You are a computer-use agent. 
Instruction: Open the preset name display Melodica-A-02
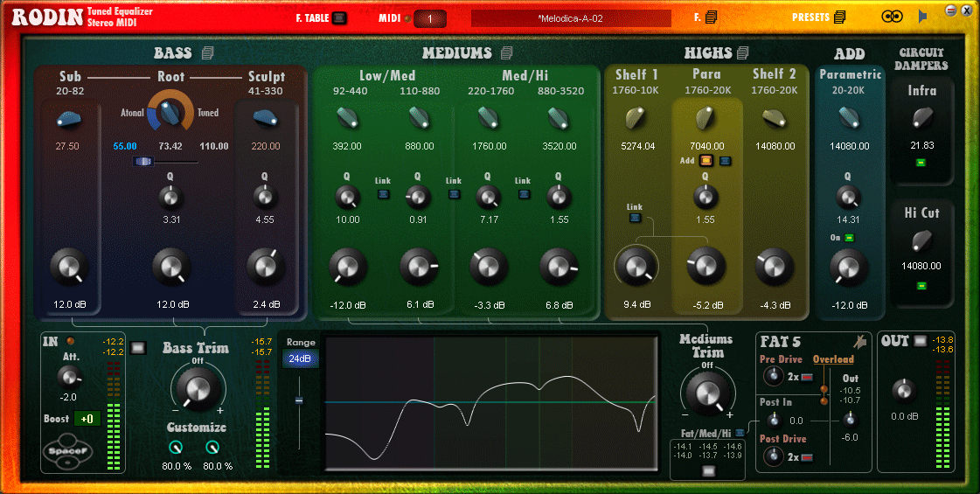click(x=571, y=18)
